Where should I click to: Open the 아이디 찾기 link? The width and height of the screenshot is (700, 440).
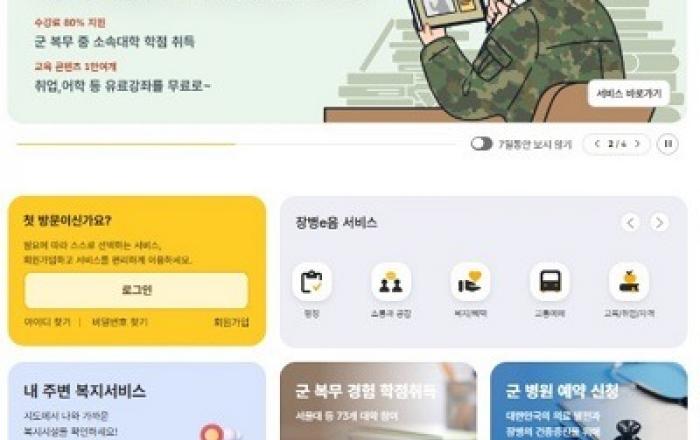[47, 322]
